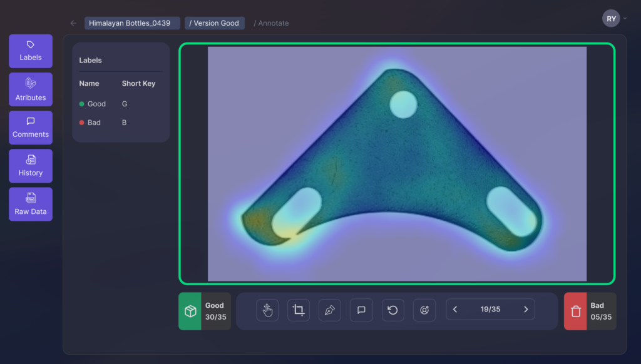Open the History sidebar panel
Viewport: 641px width, 364px height.
pos(31,166)
